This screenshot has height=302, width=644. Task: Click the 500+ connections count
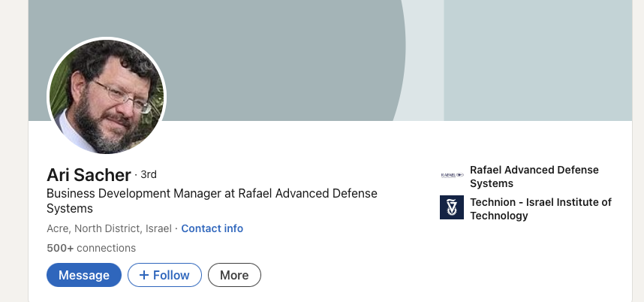pyautogui.click(x=91, y=248)
